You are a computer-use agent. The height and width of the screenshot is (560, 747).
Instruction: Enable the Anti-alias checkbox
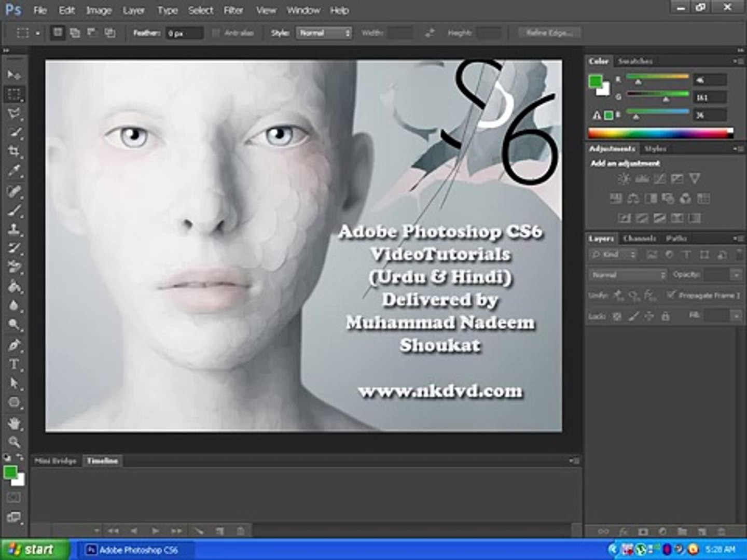[216, 33]
